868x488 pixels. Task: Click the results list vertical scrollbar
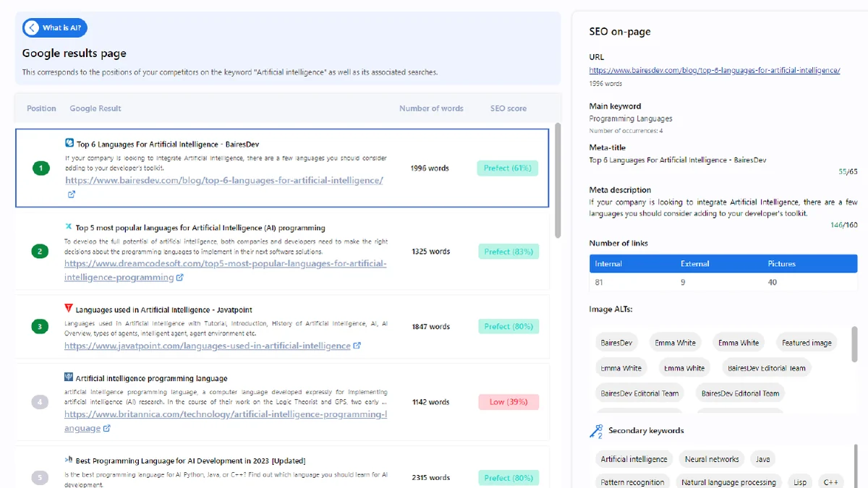pos(557,181)
